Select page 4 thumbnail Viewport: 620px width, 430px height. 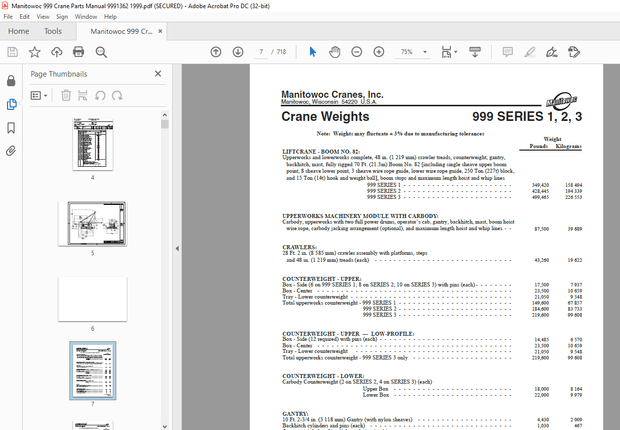pyautogui.click(x=93, y=145)
